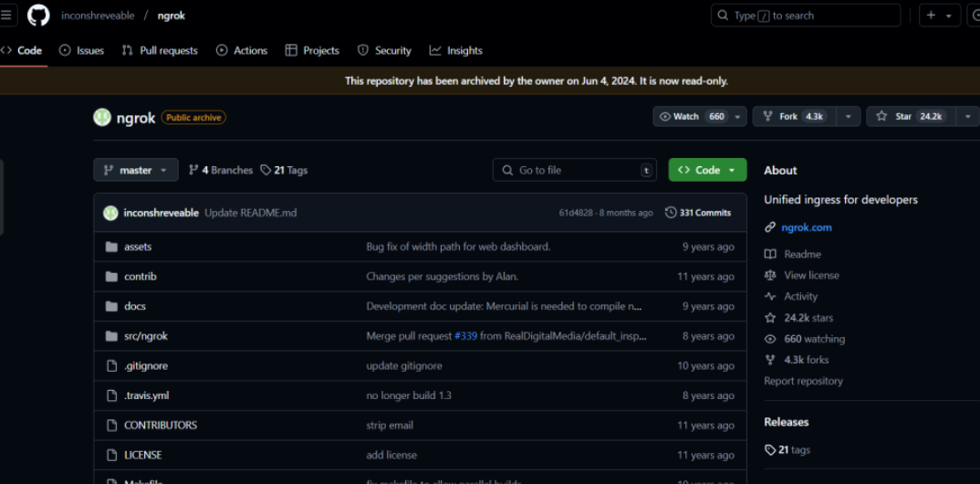The height and width of the screenshot is (484, 980).
Task: Click the fork icon beside 4.3k forks
Action: pos(770,360)
